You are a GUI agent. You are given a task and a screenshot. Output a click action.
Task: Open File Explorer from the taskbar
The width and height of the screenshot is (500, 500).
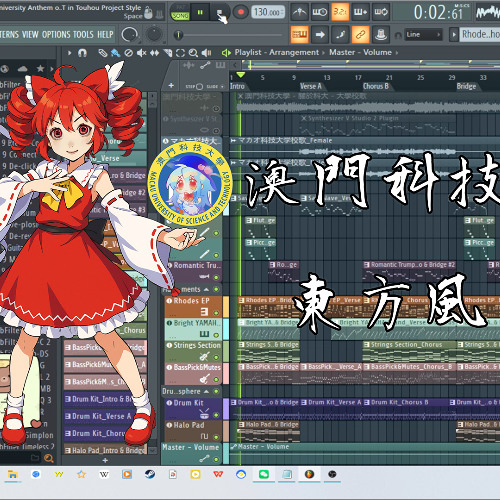(x=13, y=474)
